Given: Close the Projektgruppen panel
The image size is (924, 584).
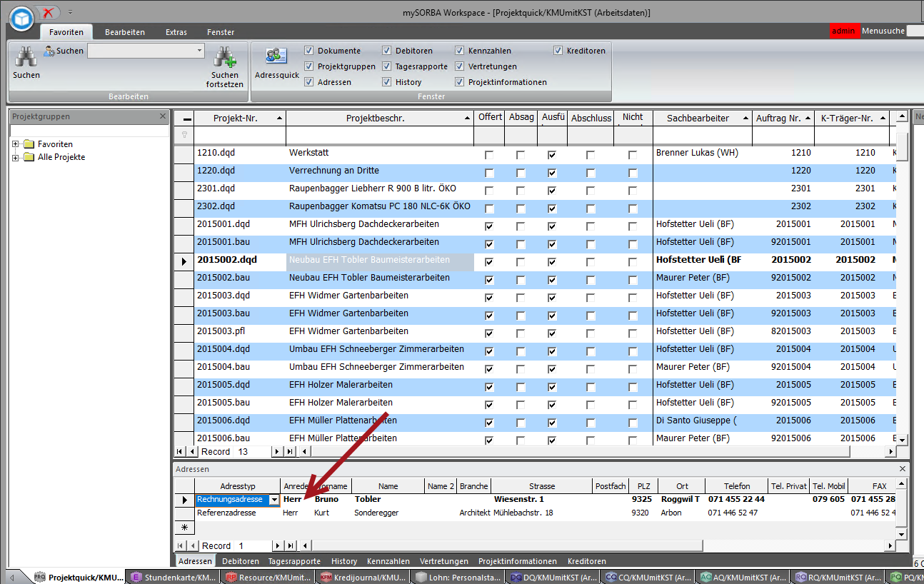Looking at the screenshot, I should click(163, 116).
